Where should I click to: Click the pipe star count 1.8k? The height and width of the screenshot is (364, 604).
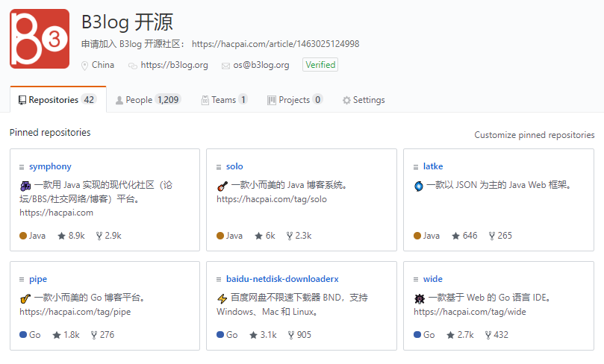66,335
